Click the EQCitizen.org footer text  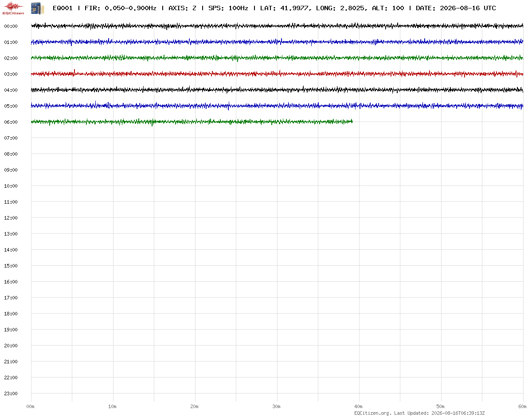(x=373, y=413)
